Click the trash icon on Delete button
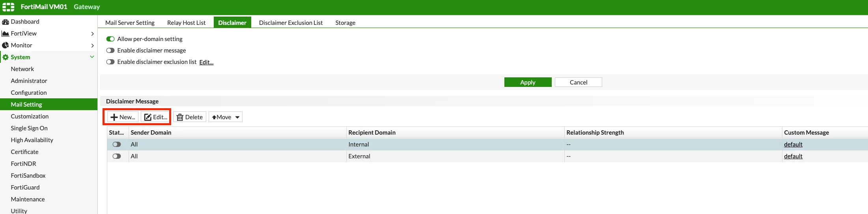 (x=180, y=117)
